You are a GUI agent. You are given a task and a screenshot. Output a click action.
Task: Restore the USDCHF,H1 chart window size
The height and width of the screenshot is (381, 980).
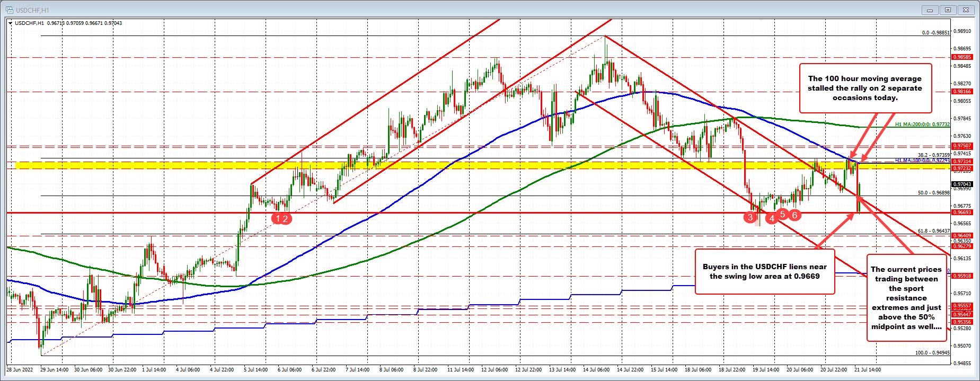coord(949,10)
